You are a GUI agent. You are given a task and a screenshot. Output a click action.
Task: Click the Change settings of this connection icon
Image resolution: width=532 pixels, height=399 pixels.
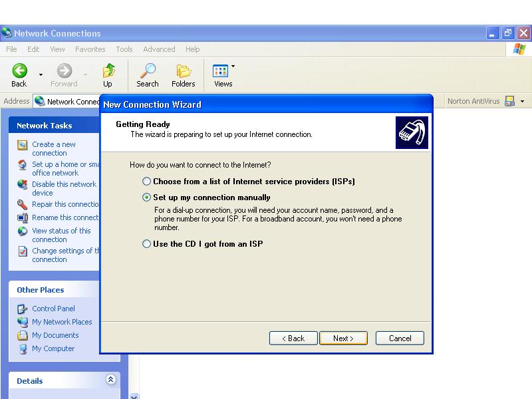coord(23,251)
